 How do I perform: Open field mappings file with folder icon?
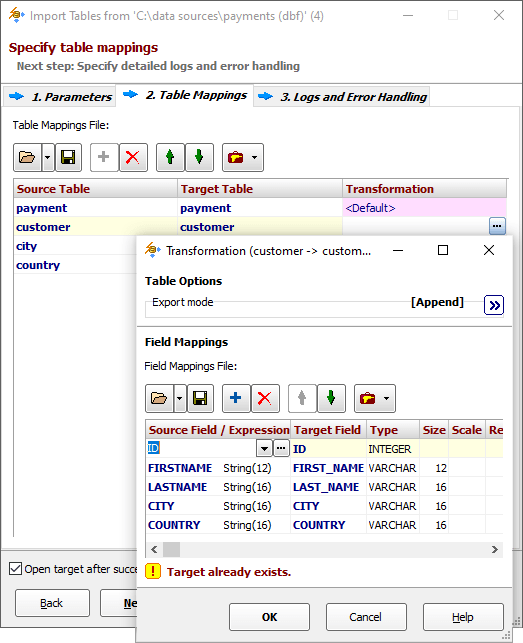pyautogui.click(x=159, y=398)
